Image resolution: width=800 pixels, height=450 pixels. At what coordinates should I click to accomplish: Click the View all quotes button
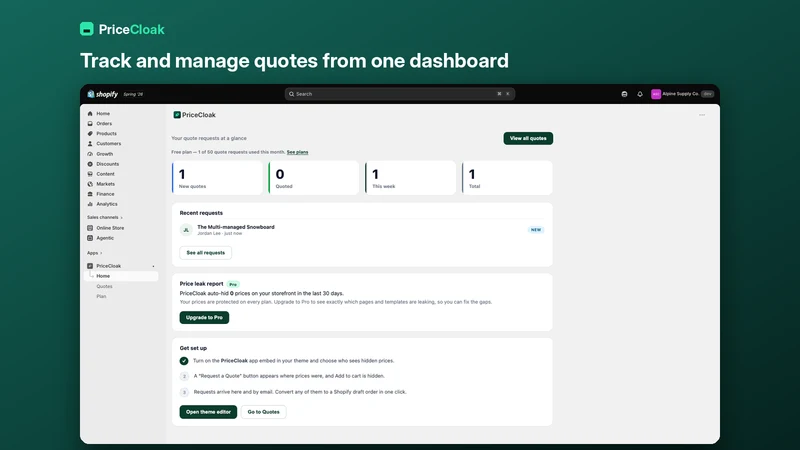point(528,138)
